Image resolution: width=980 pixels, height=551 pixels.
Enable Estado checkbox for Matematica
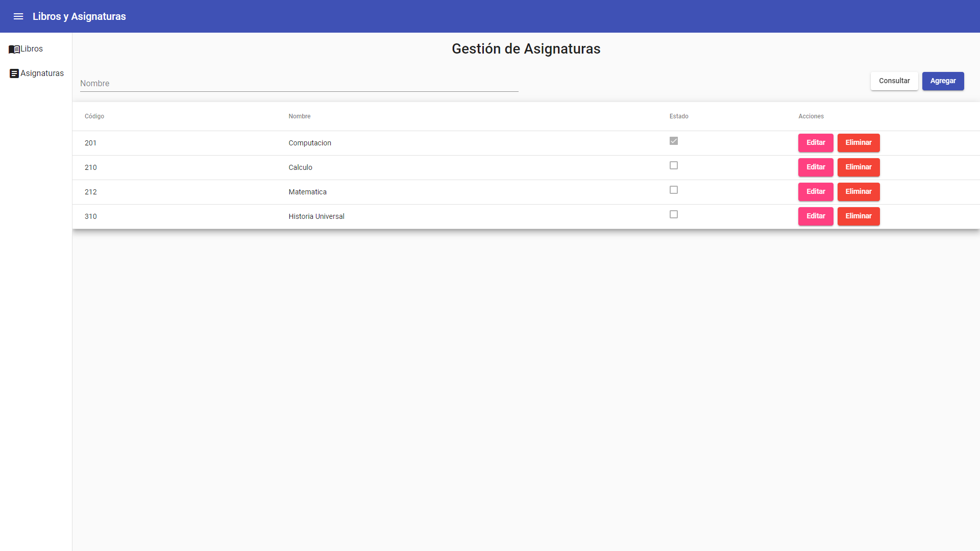tap(674, 190)
